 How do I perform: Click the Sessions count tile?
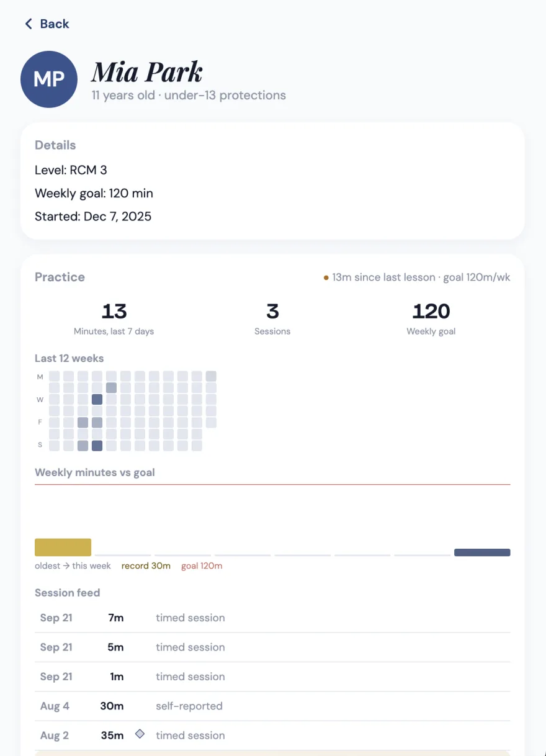click(x=272, y=318)
